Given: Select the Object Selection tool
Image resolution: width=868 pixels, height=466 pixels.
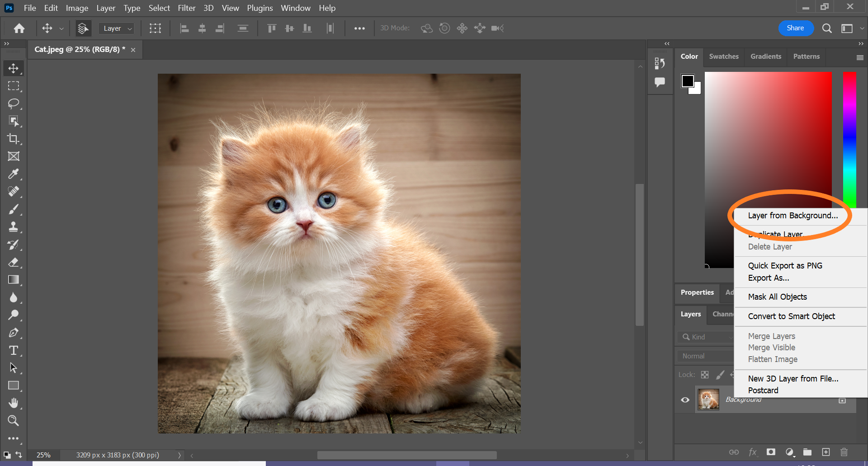Looking at the screenshot, I should pos(14,121).
